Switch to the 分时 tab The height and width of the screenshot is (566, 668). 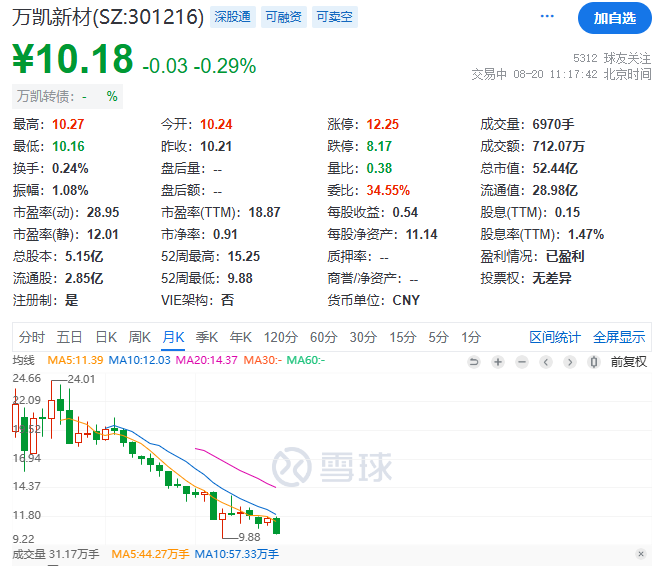tap(32, 337)
